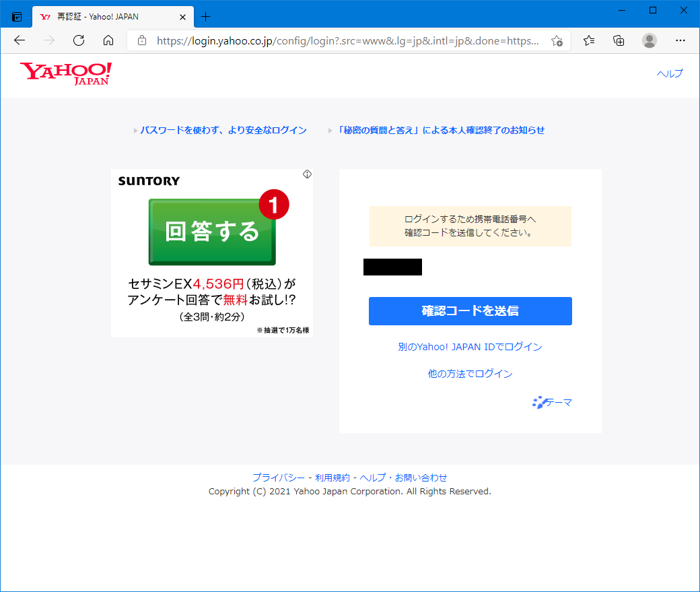The image size is (700, 592).
Task: Open the Favorites list icon
Action: click(x=589, y=40)
